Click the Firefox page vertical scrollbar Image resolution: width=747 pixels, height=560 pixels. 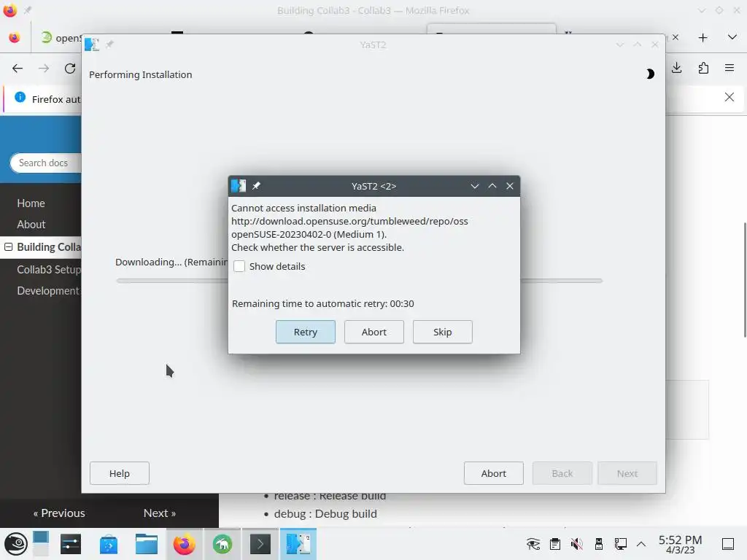click(744, 280)
